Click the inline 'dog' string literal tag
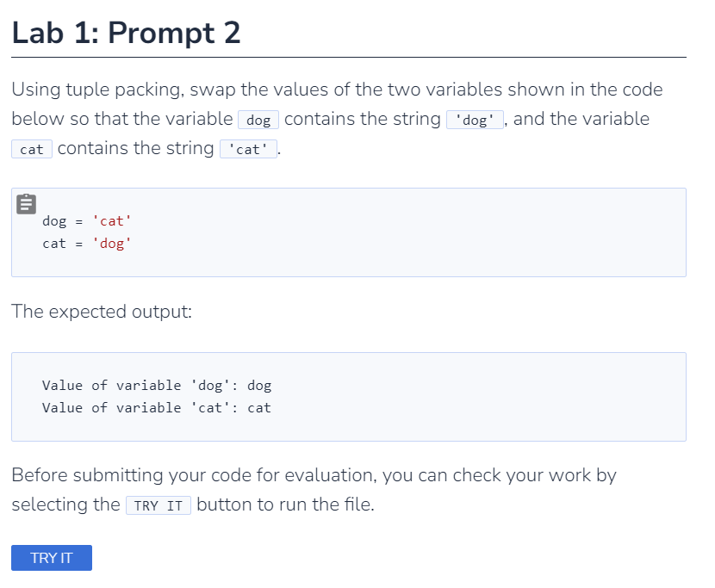Screen dimensions: 715x588 point(475,120)
